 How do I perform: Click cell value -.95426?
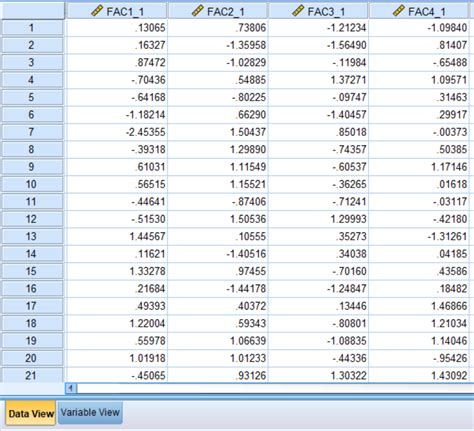[419, 358]
